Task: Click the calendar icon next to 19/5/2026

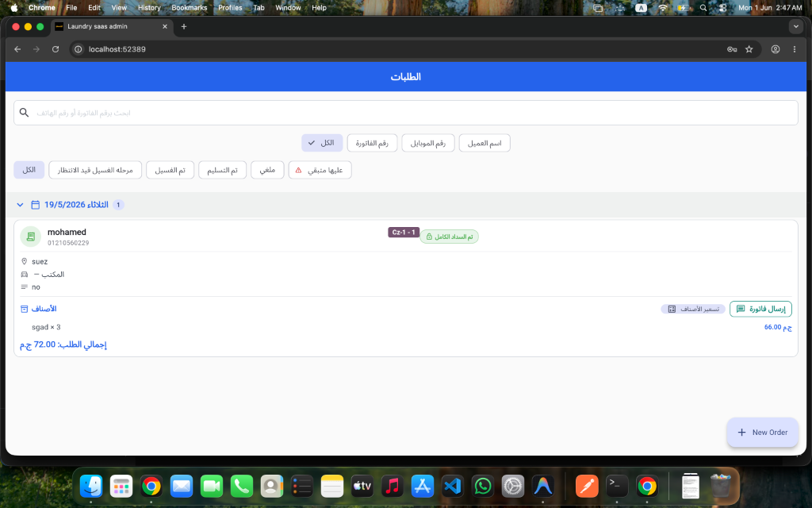Action: point(35,205)
